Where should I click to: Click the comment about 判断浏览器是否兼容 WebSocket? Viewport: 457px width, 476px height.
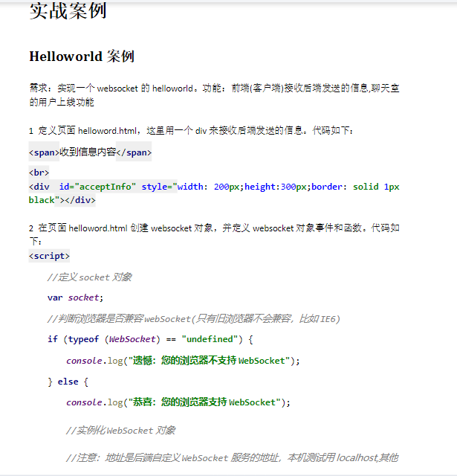tap(193, 318)
